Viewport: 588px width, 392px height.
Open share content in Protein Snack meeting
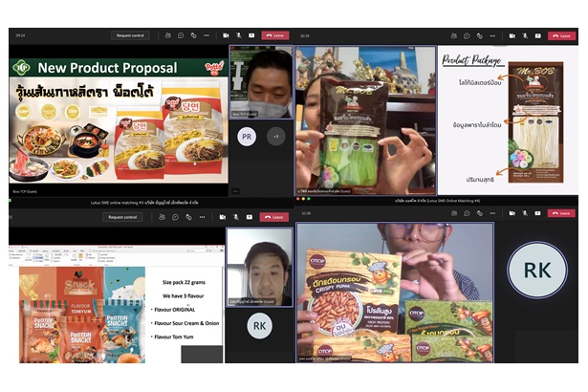pyautogui.click(x=250, y=217)
